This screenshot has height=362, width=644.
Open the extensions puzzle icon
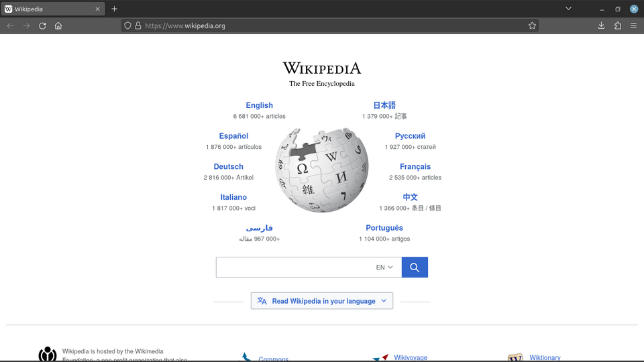[618, 25]
